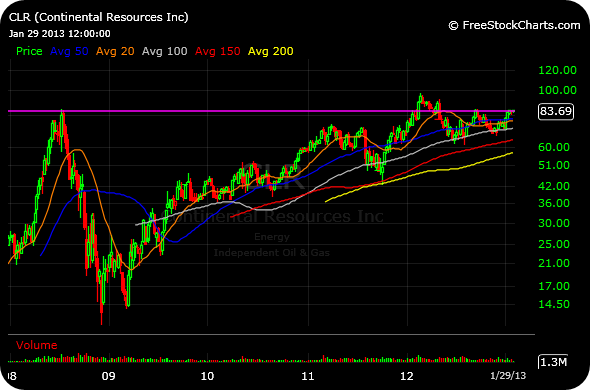
Task: Click the red Volume panel label
Action: pyautogui.click(x=36, y=345)
